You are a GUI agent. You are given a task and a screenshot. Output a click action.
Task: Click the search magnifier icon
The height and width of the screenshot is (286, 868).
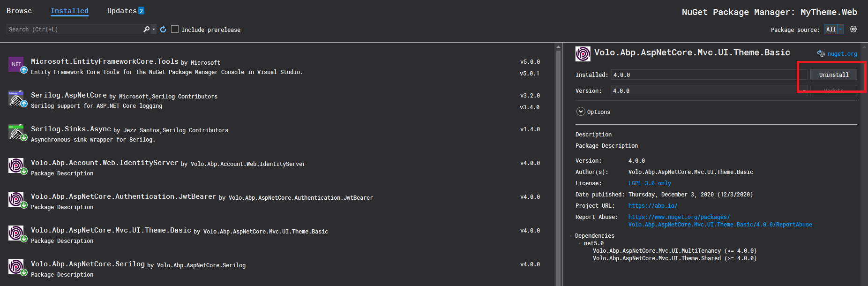click(x=147, y=29)
